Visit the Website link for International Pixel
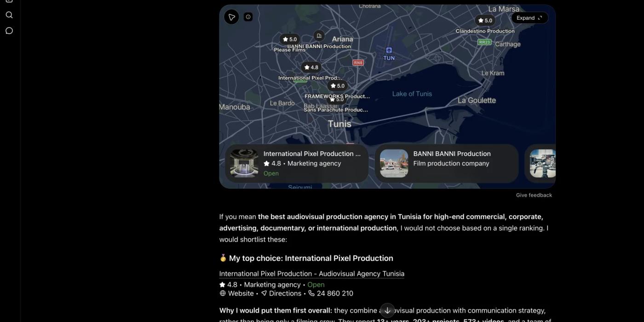 [x=236, y=293]
